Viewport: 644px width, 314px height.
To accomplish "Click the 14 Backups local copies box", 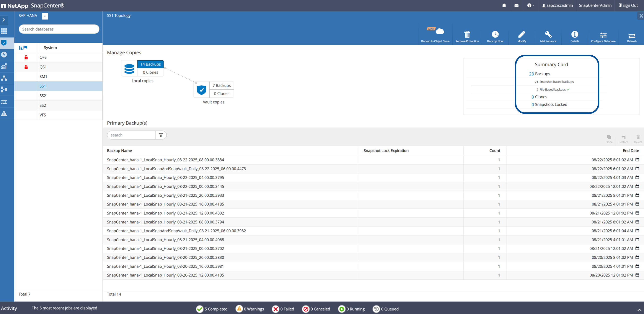I will click(150, 64).
